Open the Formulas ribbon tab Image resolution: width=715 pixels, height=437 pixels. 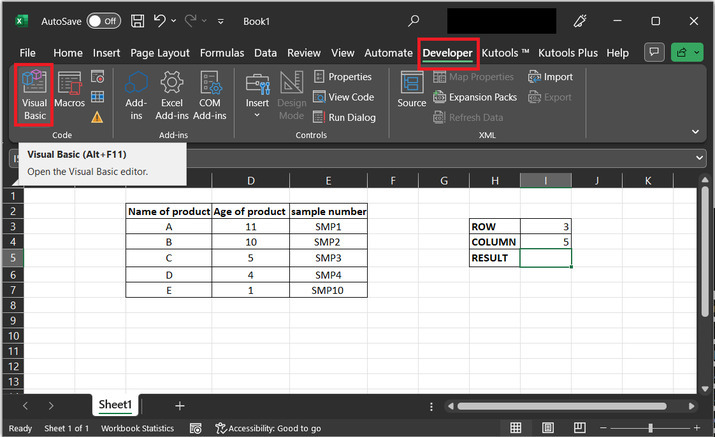tap(221, 53)
